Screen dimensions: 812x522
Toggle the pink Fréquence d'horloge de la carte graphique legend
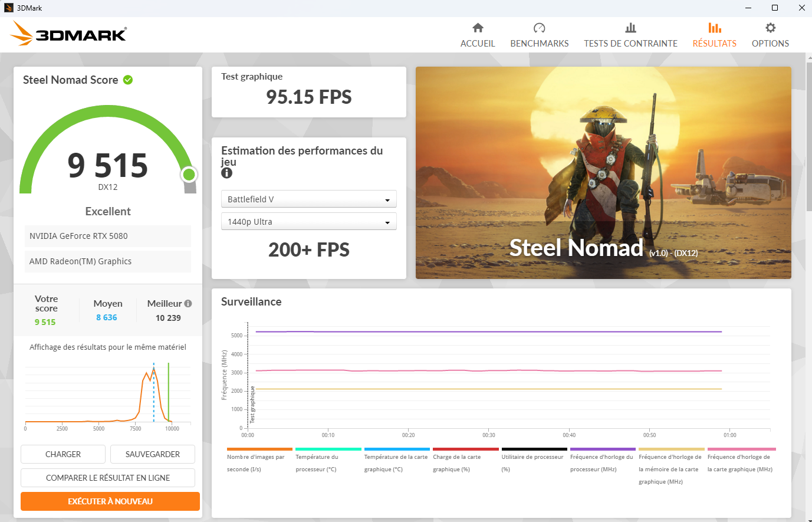[x=741, y=459]
